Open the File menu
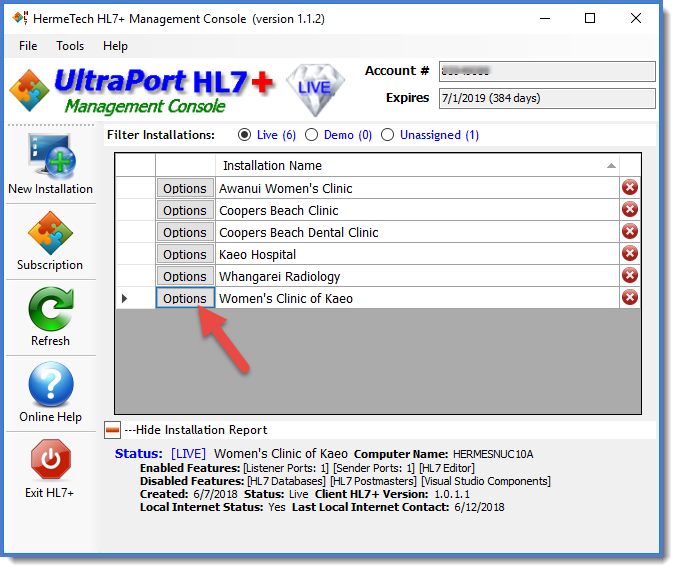The height and width of the screenshot is (572, 678). pyautogui.click(x=28, y=46)
